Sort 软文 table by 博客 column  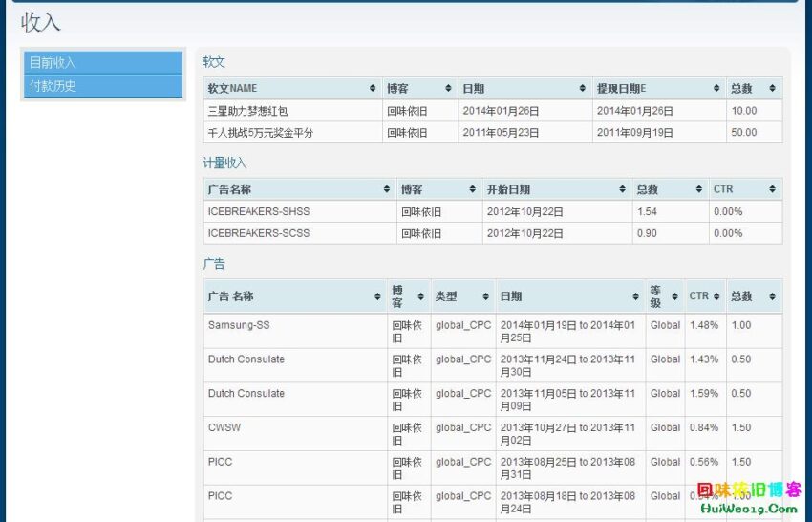pyautogui.click(x=419, y=88)
